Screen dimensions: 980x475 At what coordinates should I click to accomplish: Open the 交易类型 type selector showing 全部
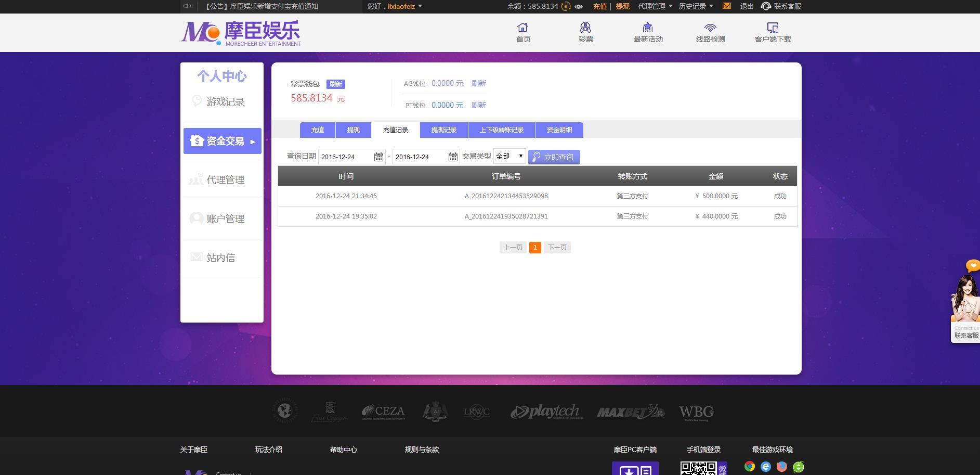click(509, 156)
